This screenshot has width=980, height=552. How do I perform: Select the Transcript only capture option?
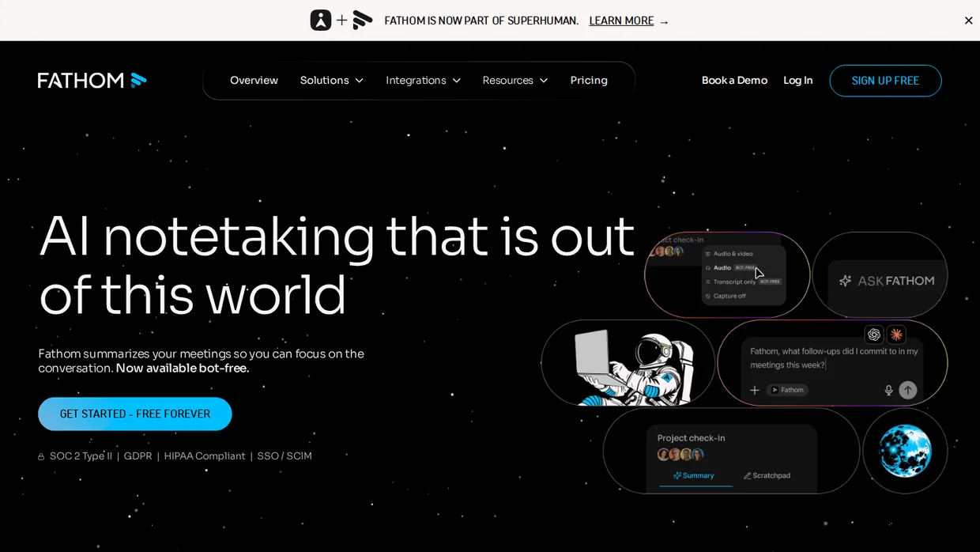tap(742, 282)
